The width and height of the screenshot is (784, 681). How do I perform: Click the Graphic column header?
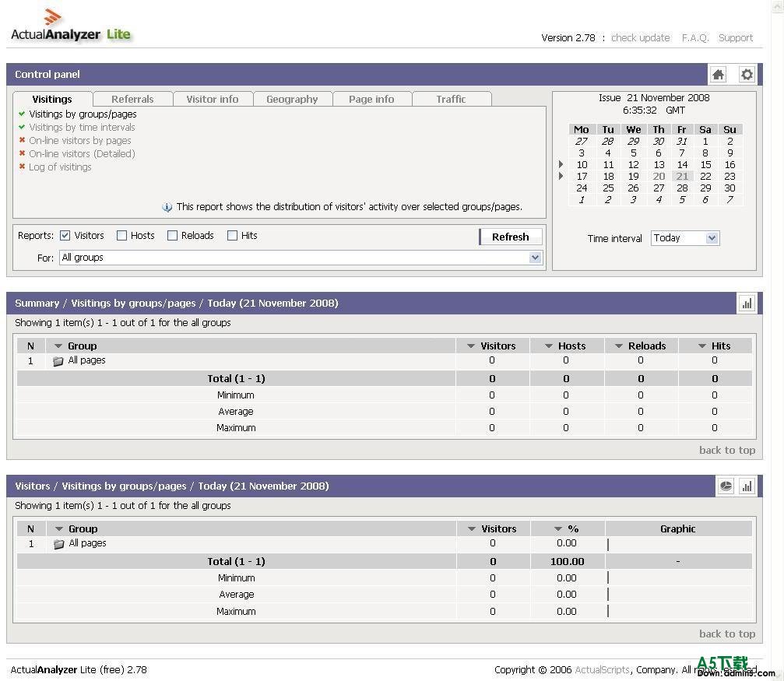coord(678,529)
